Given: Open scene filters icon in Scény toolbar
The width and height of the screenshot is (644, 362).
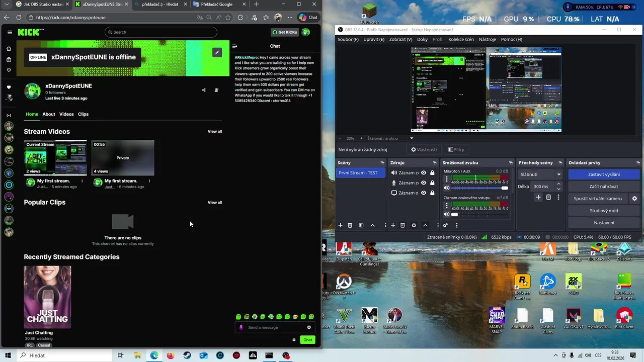Looking at the screenshot, I should click(361, 225).
